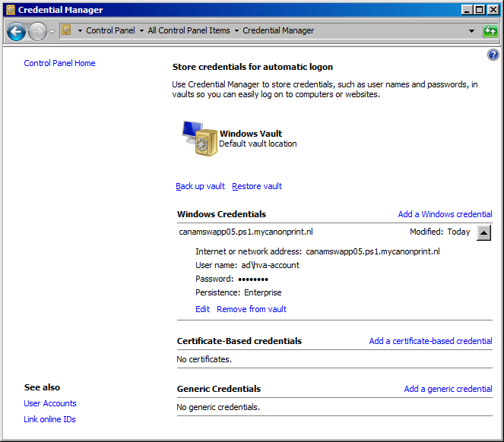
Task: Open User Accounts under See also
Action: coord(50,403)
